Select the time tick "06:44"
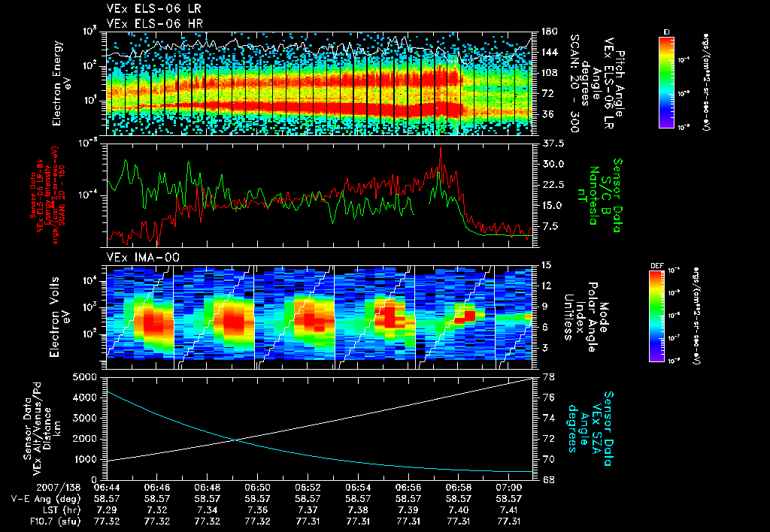The image size is (770, 532). pos(107,488)
